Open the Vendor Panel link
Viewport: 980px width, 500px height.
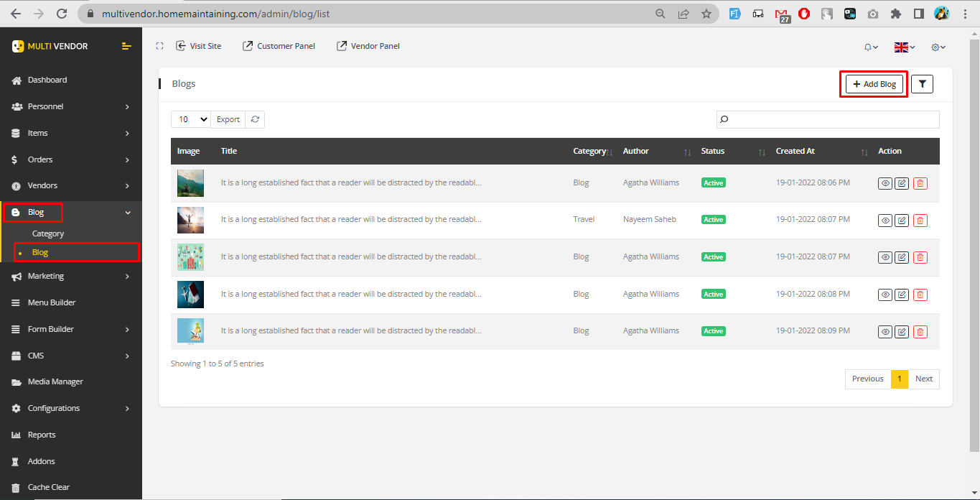click(368, 46)
